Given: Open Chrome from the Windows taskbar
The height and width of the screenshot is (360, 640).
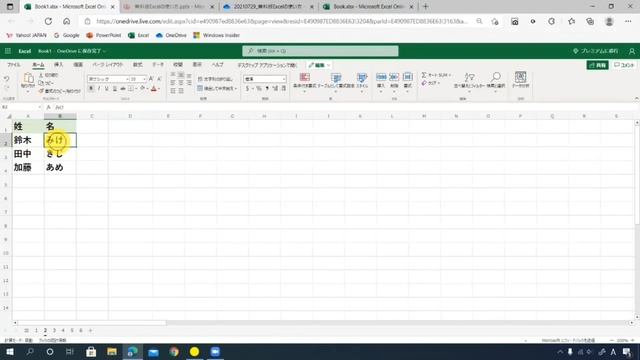Looking at the screenshot, I should click(174, 351).
